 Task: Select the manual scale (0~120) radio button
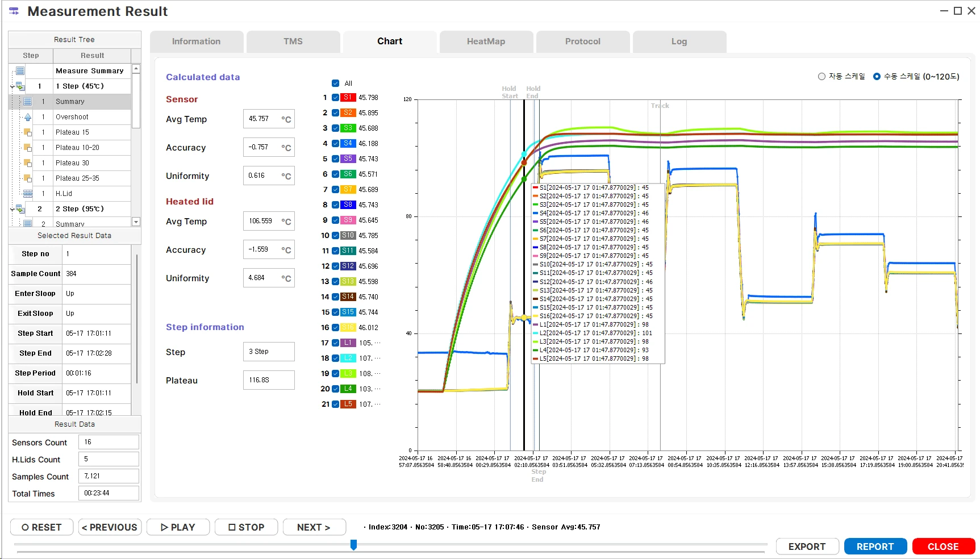[x=877, y=77]
